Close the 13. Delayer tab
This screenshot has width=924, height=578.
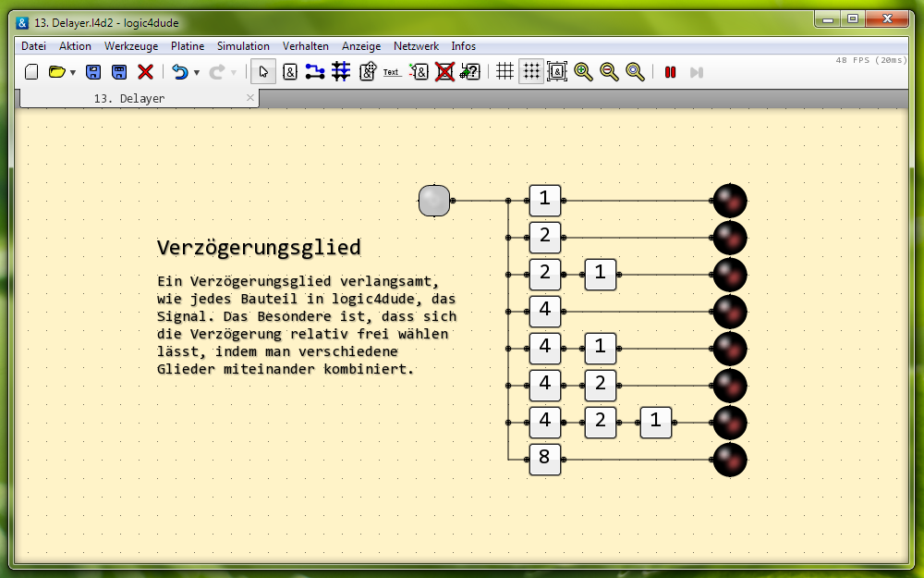pos(249,98)
